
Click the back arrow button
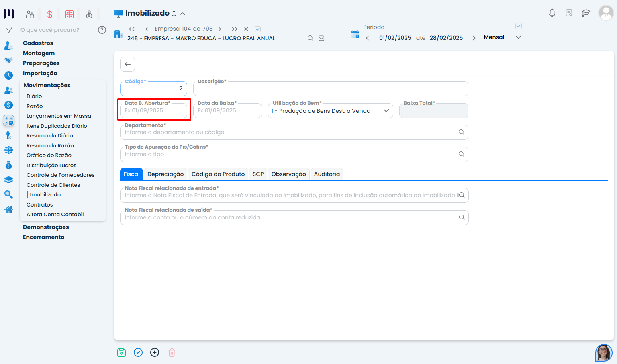127,64
